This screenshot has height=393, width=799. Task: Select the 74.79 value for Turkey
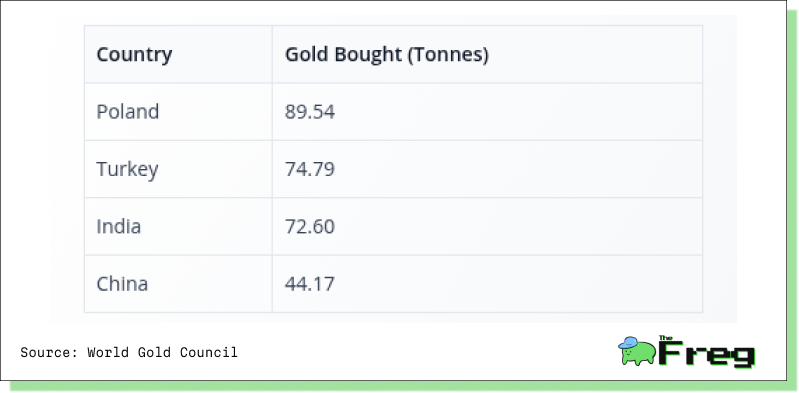(x=309, y=169)
